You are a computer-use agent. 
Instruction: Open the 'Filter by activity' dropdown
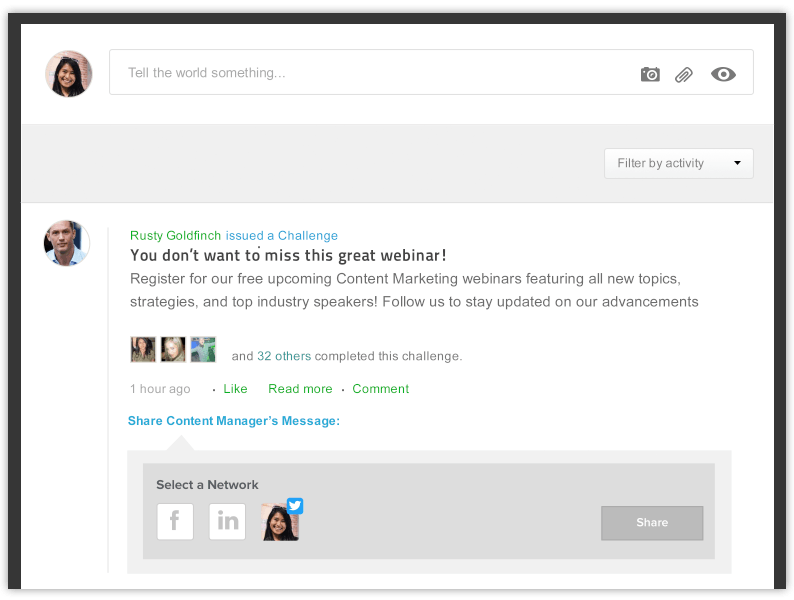[x=678, y=163]
